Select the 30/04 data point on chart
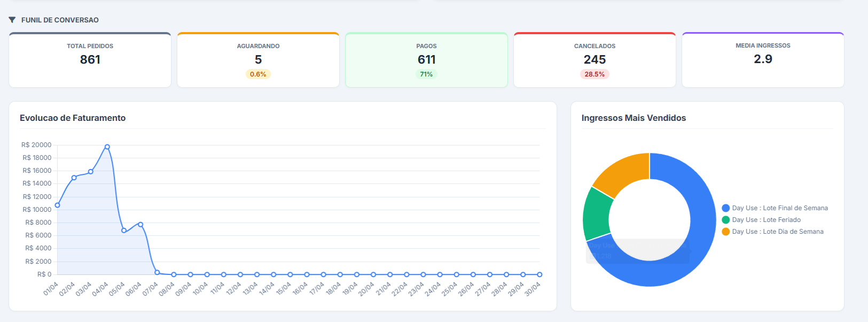 click(x=539, y=274)
